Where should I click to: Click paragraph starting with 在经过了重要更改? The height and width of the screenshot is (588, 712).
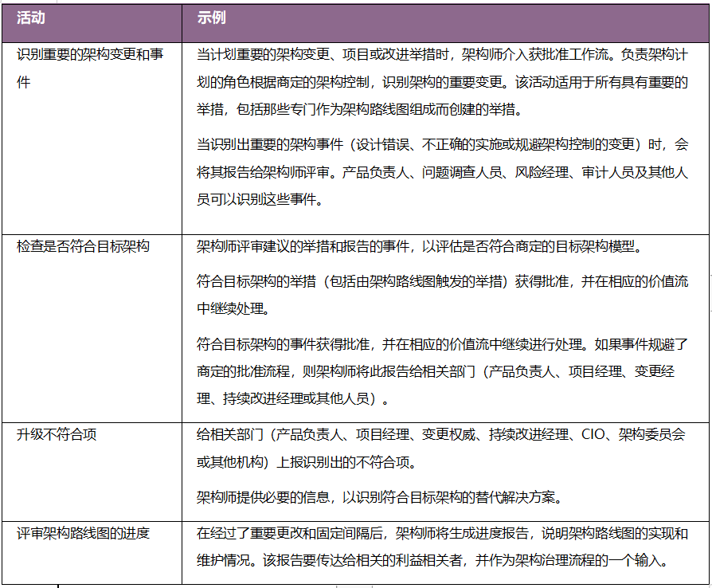(442, 547)
